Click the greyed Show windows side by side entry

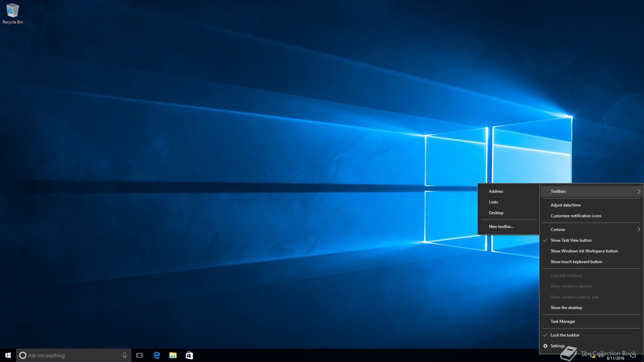[x=592, y=297]
